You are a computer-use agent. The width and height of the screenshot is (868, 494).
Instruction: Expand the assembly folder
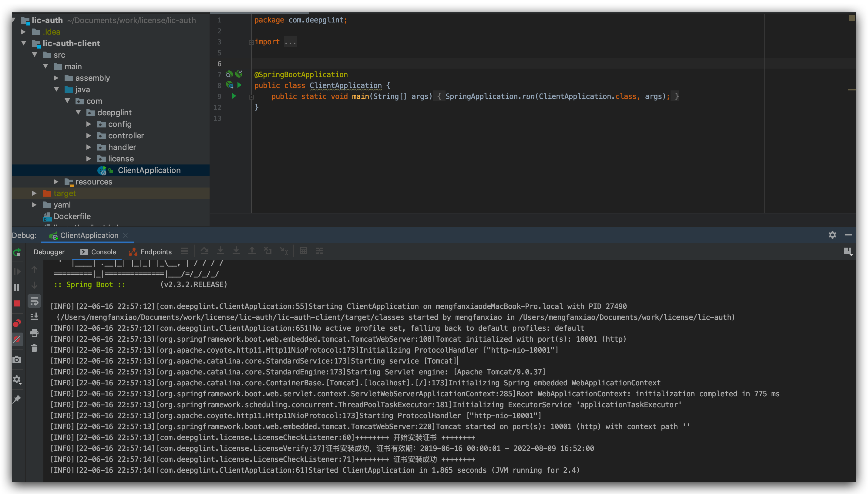(56, 78)
